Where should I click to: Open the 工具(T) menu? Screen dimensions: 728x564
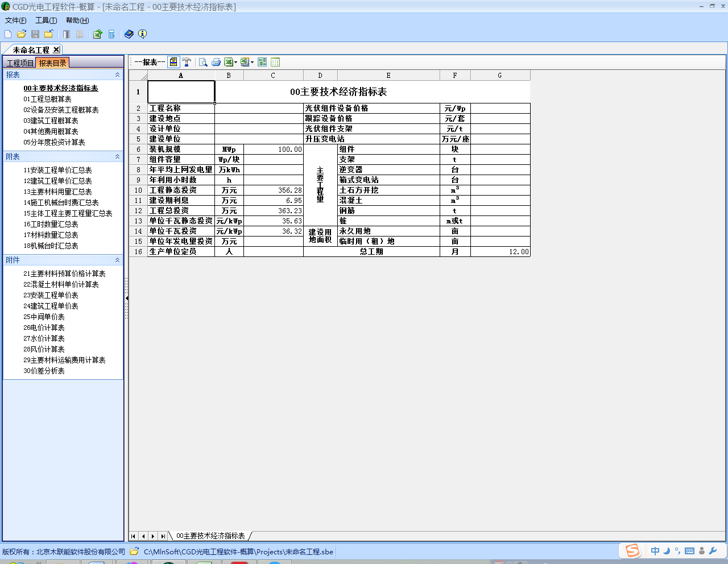click(x=46, y=20)
